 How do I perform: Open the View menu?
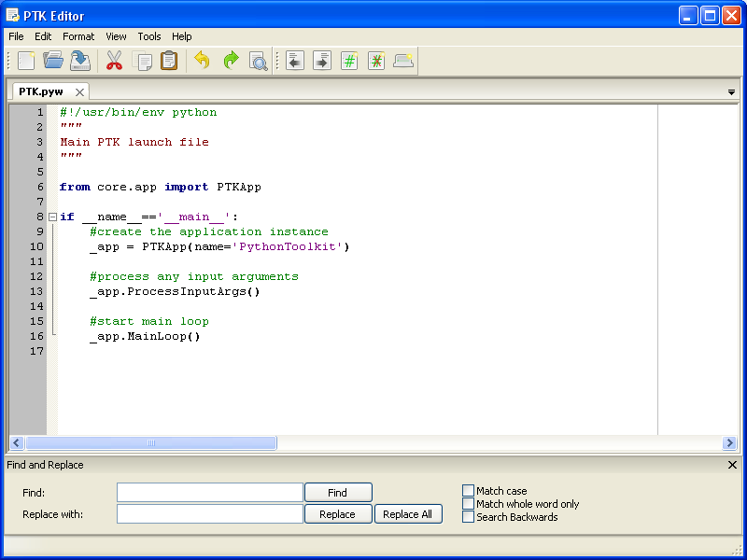tap(116, 36)
